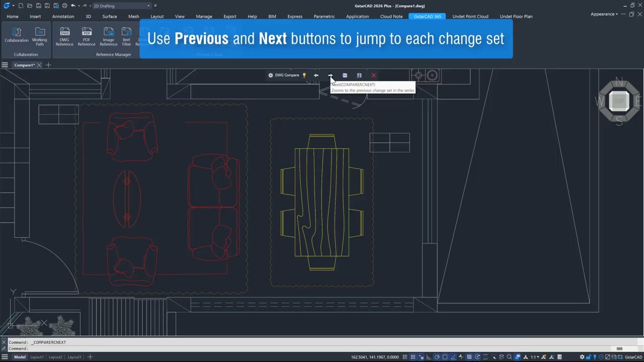This screenshot has width=644, height=362.
Task: Attach a DWG Reference
Action: point(64,37)
